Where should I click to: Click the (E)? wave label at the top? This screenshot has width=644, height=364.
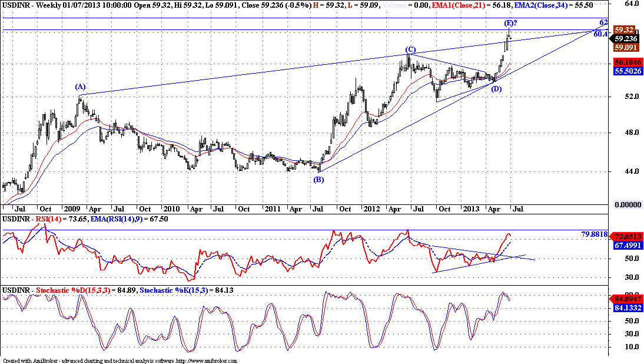510,23
